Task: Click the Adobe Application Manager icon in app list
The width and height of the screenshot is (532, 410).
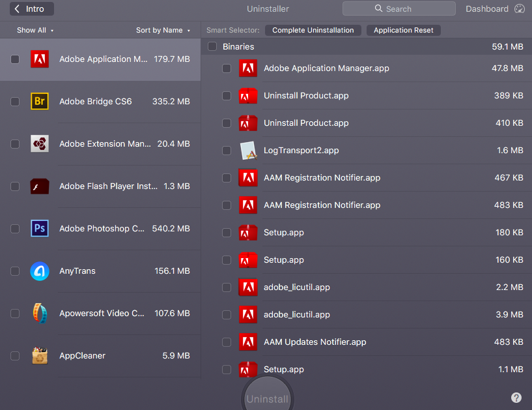Action: click(40, 59)
